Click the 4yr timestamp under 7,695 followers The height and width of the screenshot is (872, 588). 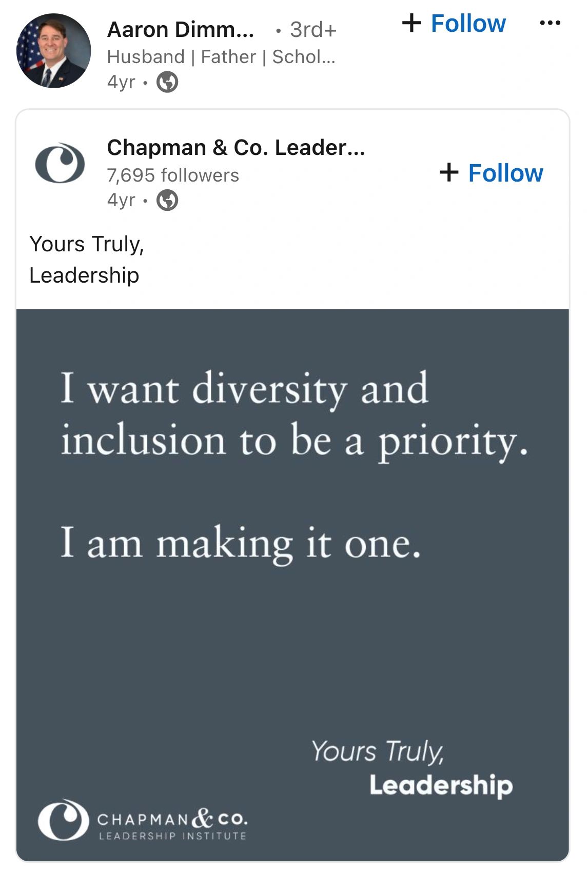click(121, 200)
